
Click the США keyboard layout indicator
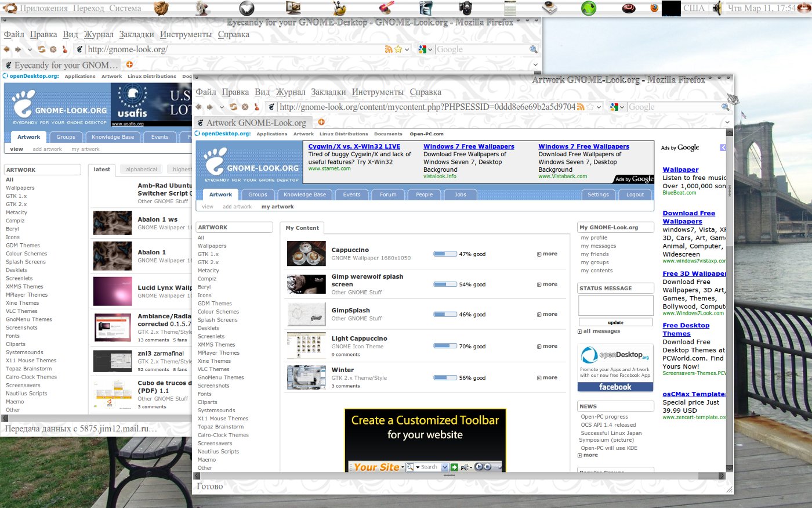click(x=694, y=8)
